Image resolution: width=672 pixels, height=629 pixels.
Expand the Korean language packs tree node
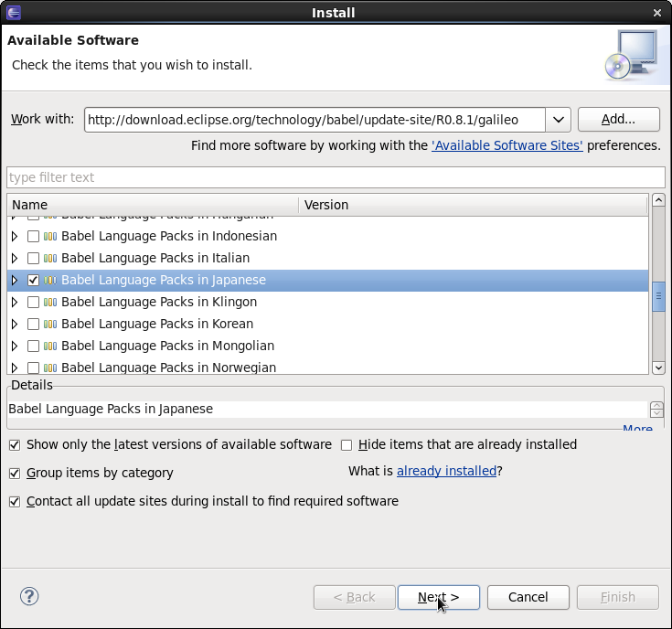(15, 324)
